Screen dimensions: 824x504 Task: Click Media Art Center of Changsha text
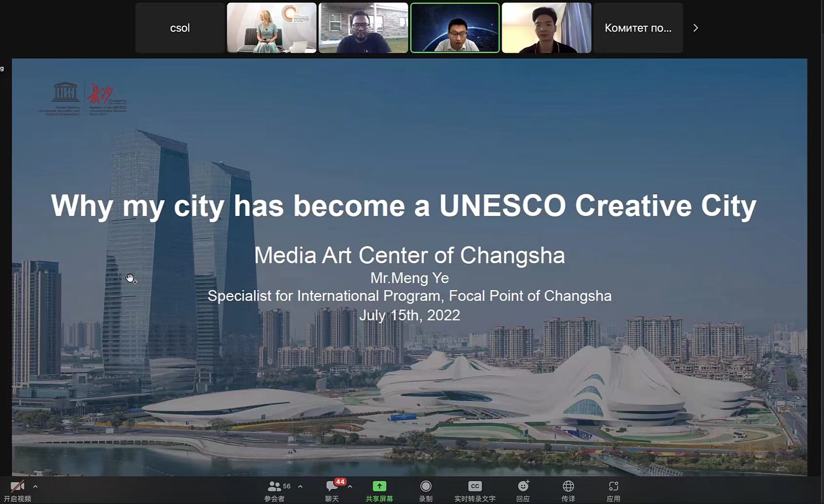click(x=410, y=255)
